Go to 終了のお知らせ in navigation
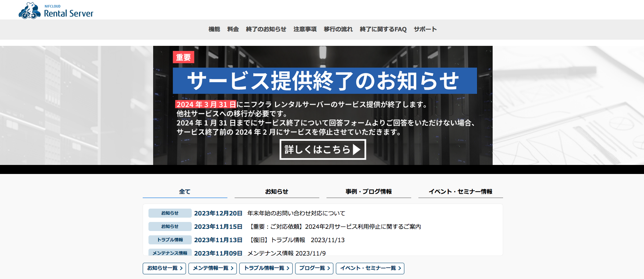The width and height of the screenshot is (644, 279). [x=266, y=29]
